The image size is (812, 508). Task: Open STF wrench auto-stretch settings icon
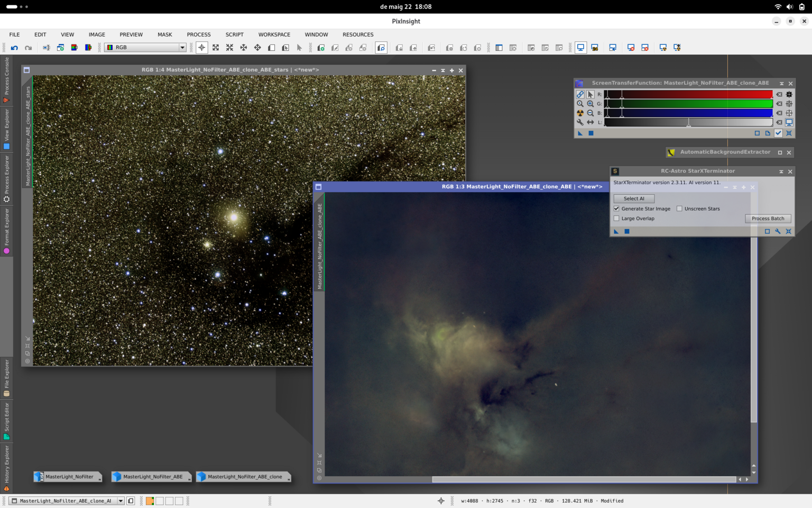580,122
